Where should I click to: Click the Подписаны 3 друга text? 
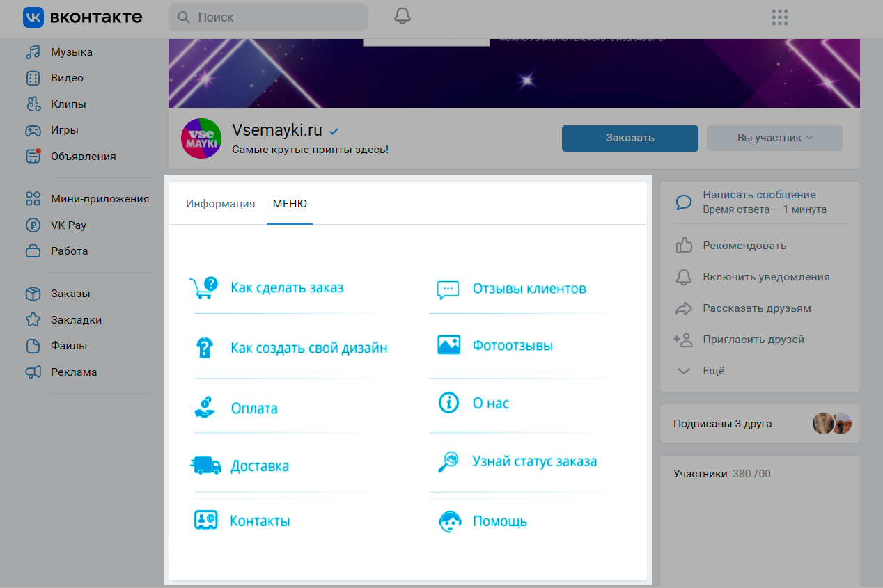click(722, 423)
